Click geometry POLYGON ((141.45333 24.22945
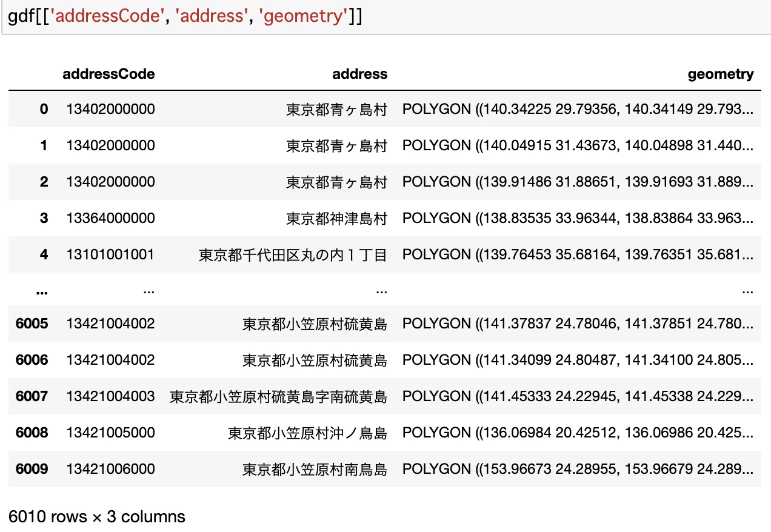 (578, 396)
